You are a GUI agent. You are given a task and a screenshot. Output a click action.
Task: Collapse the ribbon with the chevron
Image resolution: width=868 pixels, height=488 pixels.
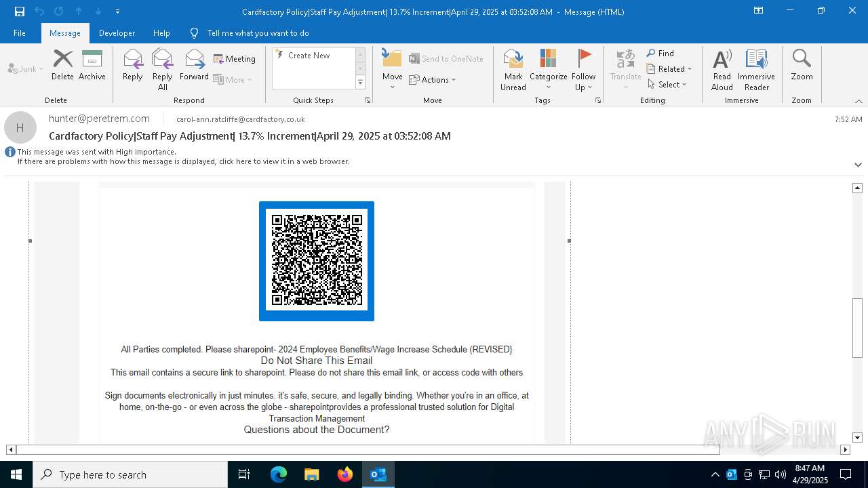pos(859,101)
